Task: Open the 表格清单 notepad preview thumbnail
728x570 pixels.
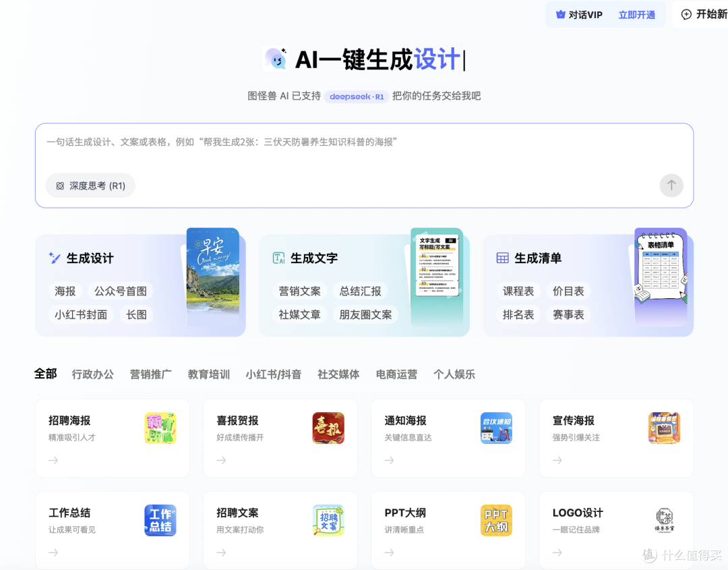Action: click(661, 277)
